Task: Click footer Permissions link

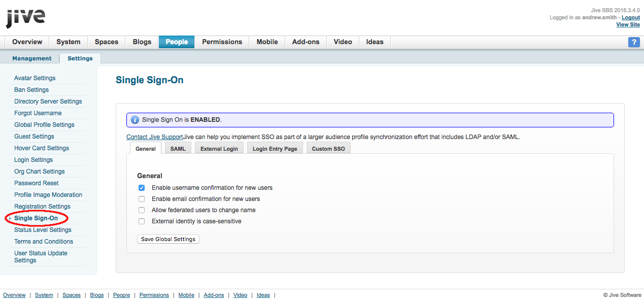Action: click(154, 295)
